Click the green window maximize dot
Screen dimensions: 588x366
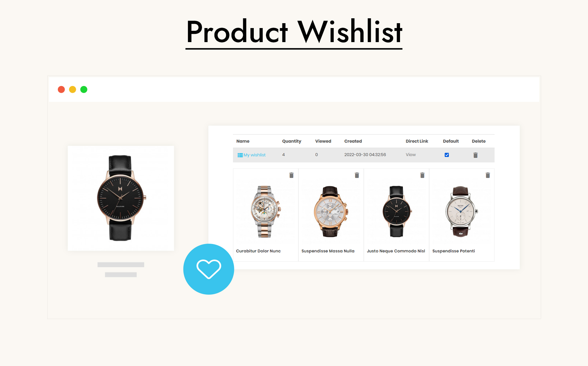click(x=84, y=89)
